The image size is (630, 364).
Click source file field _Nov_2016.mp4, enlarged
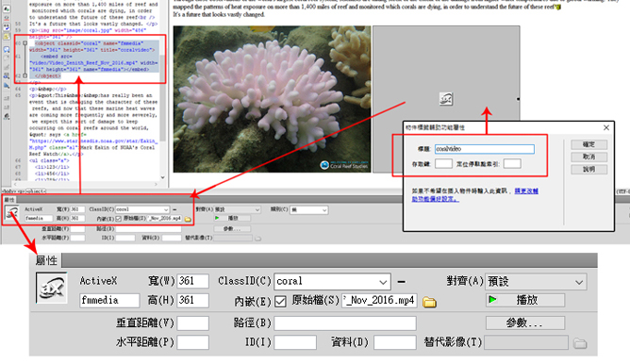pyautogui.click(x=379, y=301)
